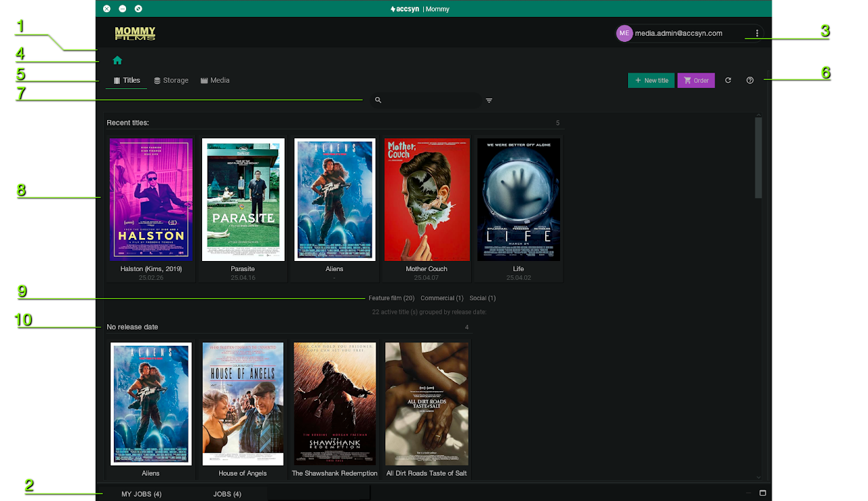Click the magnifier icon in search
Viewport: 868px width, 501px height.
[378, 100]
